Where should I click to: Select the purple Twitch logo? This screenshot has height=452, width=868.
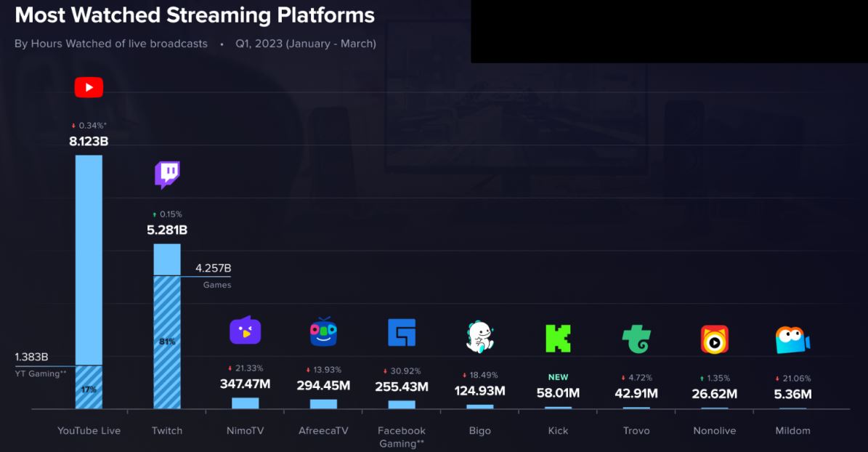pyautogui.click(x=167, y=174)
